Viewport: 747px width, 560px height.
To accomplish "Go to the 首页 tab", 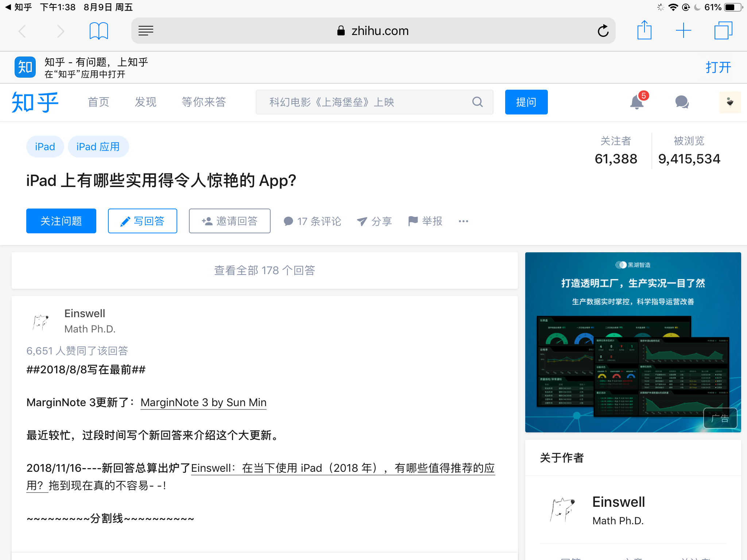I will coord(98,102).
